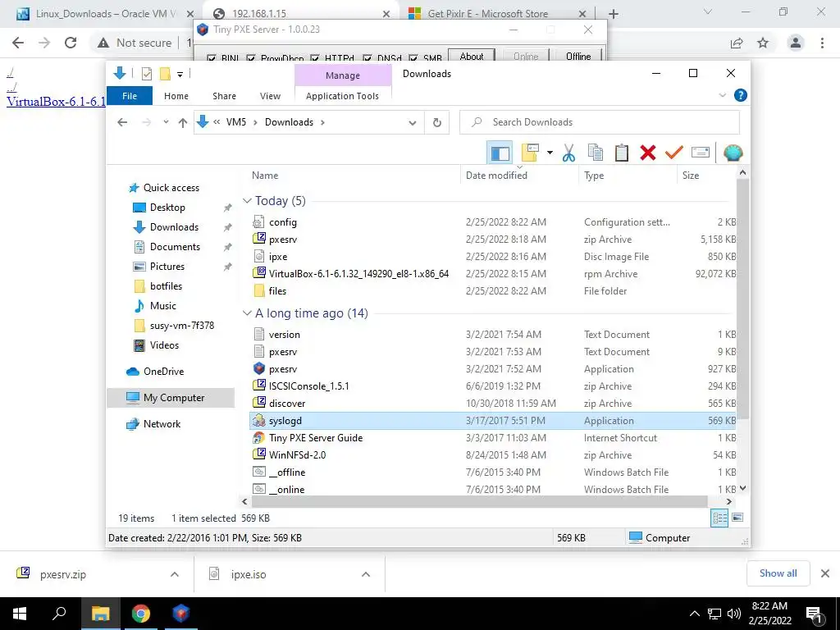
Task: Open Chrome profile avatar
Action: pos(796,43)
